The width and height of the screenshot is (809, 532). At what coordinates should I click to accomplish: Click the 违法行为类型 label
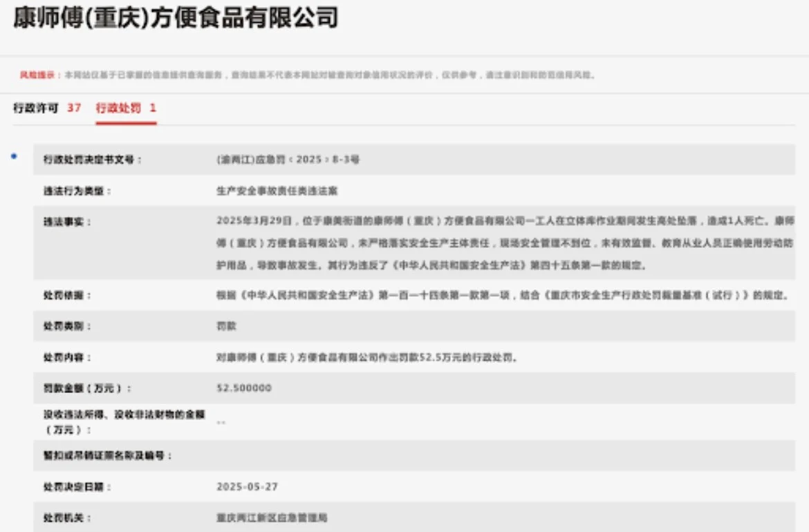coord(77,191)
